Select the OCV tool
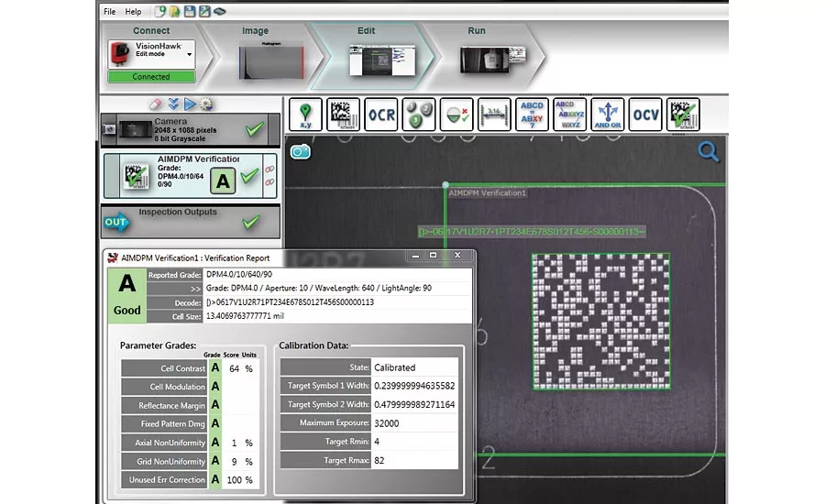This screenshot has height=504, width=825. [645, 115]
